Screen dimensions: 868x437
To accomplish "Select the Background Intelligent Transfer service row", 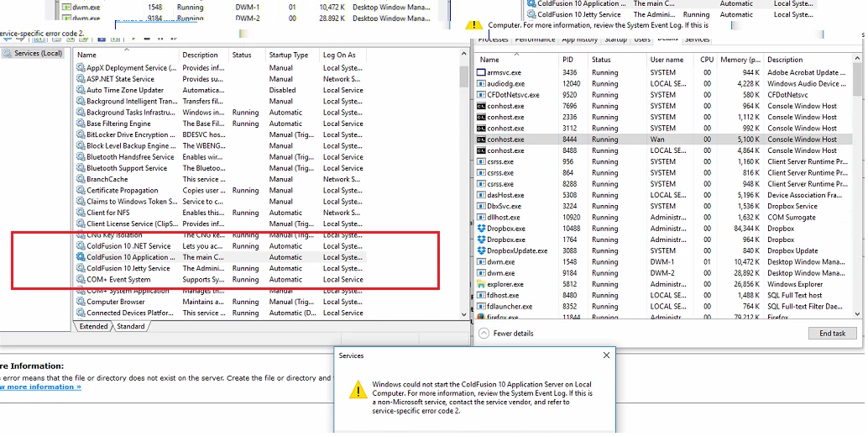I will coord(220,102).
